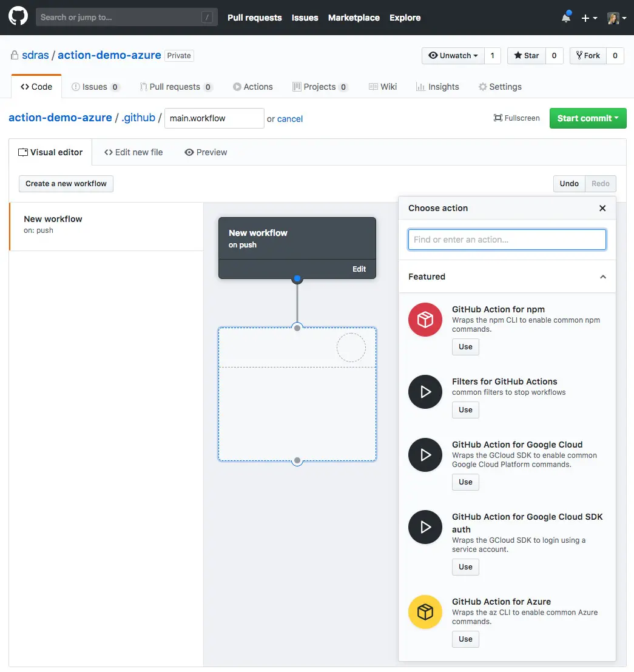Use the GitHub Action for npm

point(465,347)
